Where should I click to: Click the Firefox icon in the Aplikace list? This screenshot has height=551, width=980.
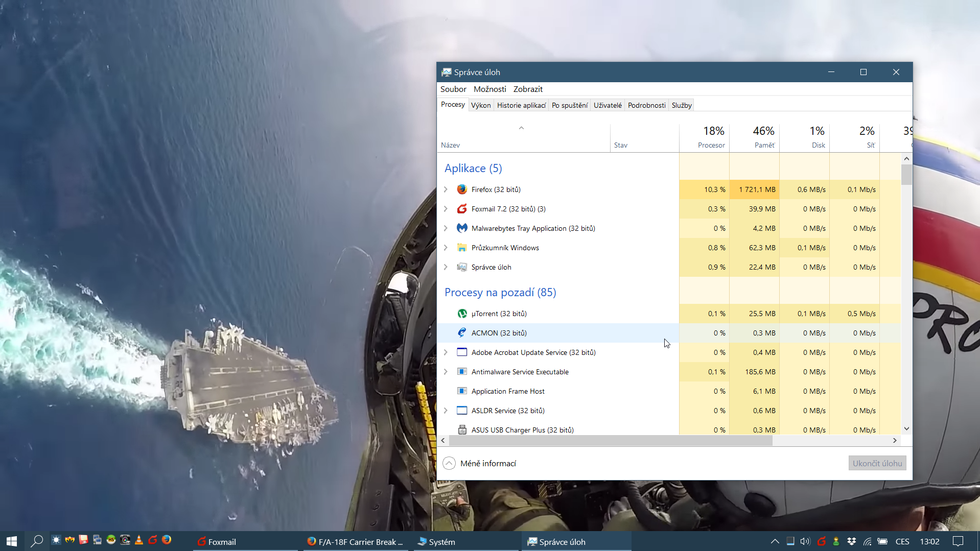point(462,189)
